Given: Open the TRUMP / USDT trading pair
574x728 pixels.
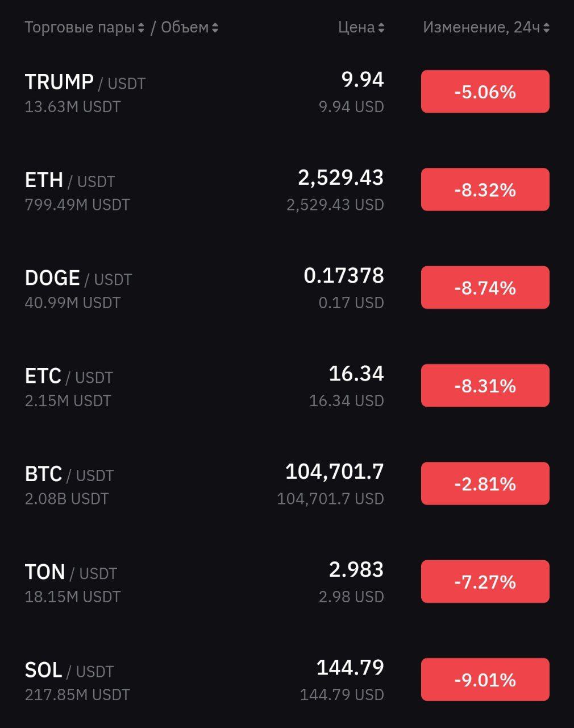Looking at the screenshot, I should (x=287, y=92).
